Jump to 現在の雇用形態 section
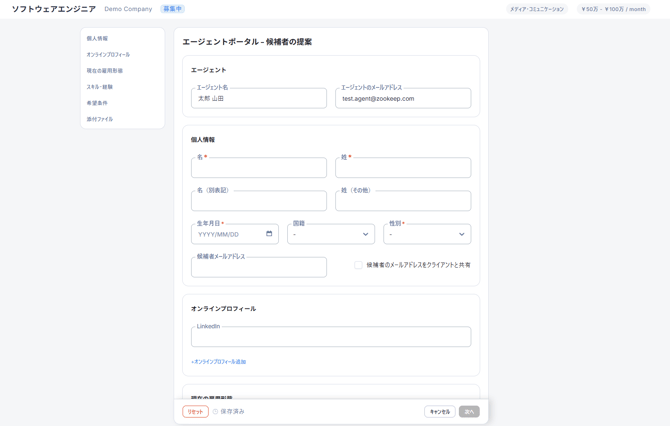 (x=105, y=71)
